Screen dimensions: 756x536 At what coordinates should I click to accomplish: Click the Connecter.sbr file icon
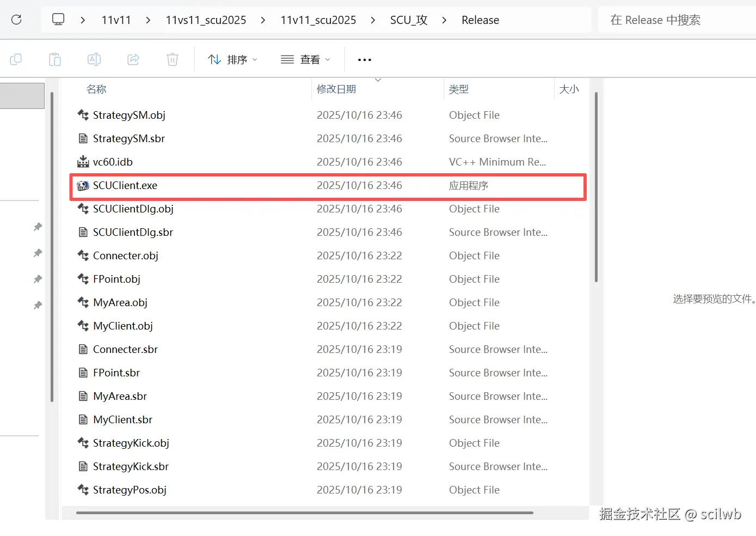coord(83,349)
